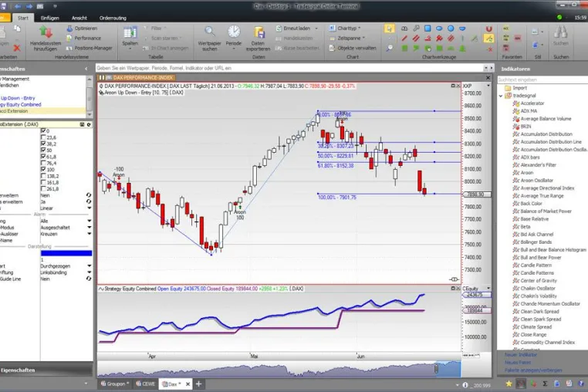The image size is (588, 392).
Task: Select the CEWE workspace tab
Action: (146, 384)
